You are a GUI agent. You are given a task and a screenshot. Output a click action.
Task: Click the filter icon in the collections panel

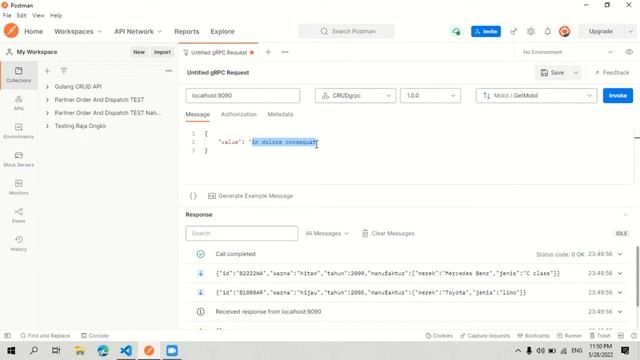tap(64, 71)
